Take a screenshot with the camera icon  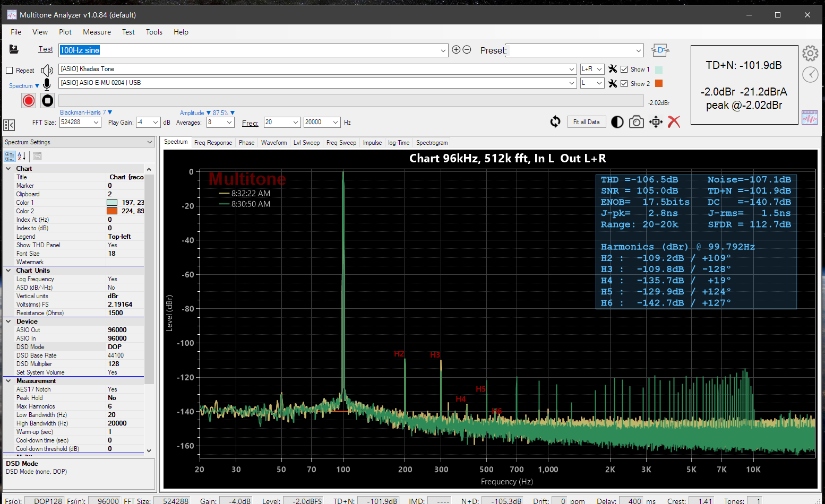pos(637,122)
